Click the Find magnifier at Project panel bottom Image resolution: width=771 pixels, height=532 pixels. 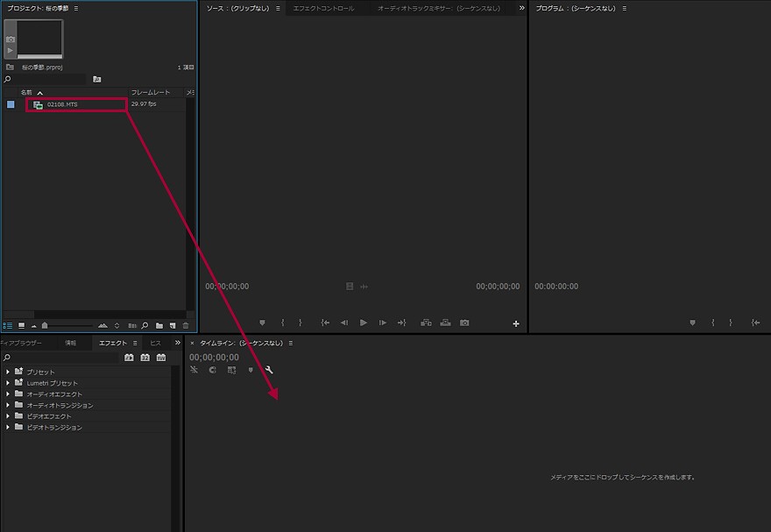click(x=145, y=325)
